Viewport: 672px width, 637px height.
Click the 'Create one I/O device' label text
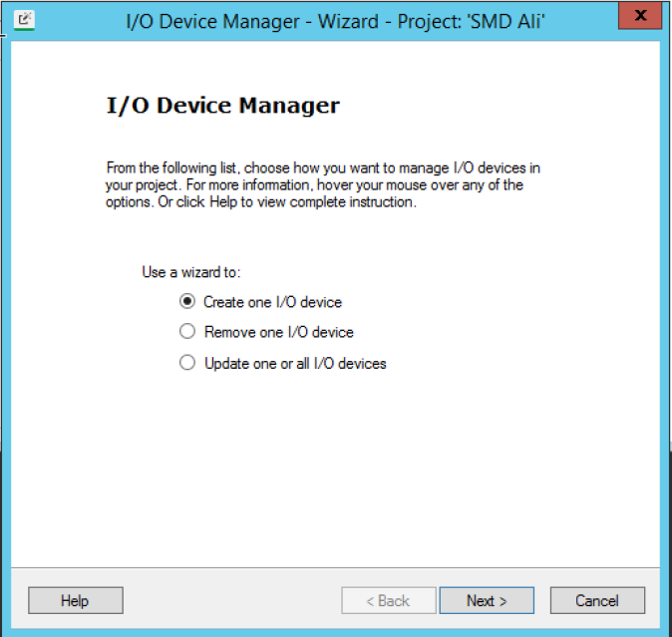272,302
